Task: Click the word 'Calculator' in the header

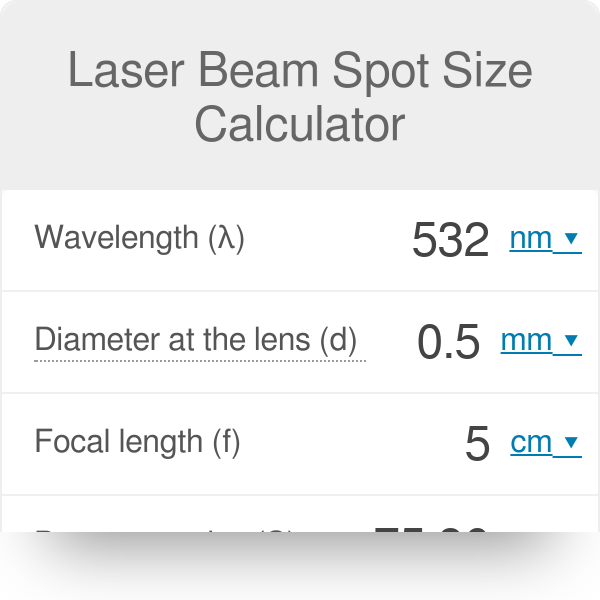Action: tap(300, 125)
